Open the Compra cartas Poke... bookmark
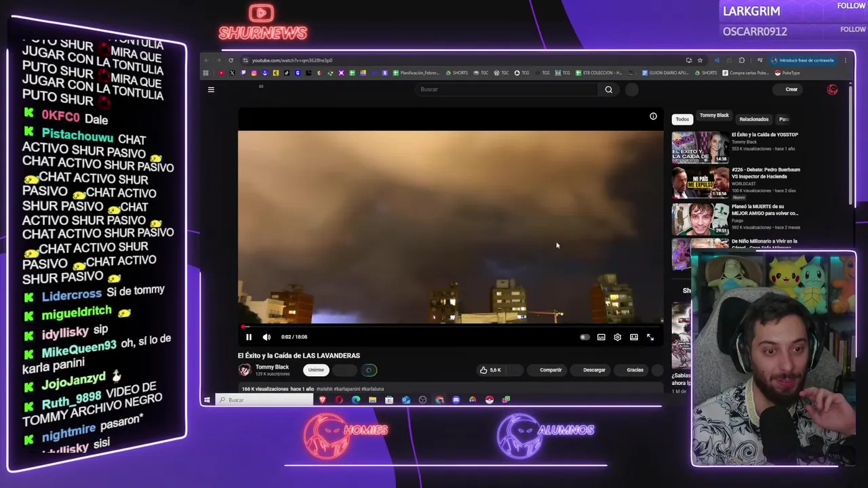This screenshot has width=868, height=488. tap(746, 73)
